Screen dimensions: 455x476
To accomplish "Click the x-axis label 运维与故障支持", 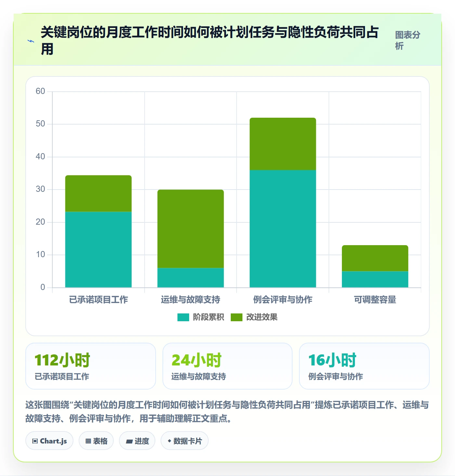I will click(191, 299).
